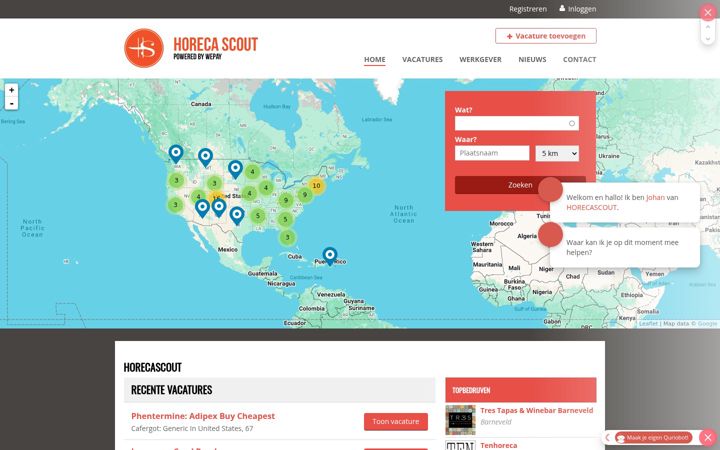Click the 'Waar kan ik je' chat bubble
This screenshot has width=720, height=450.
[x=624, y=248]
